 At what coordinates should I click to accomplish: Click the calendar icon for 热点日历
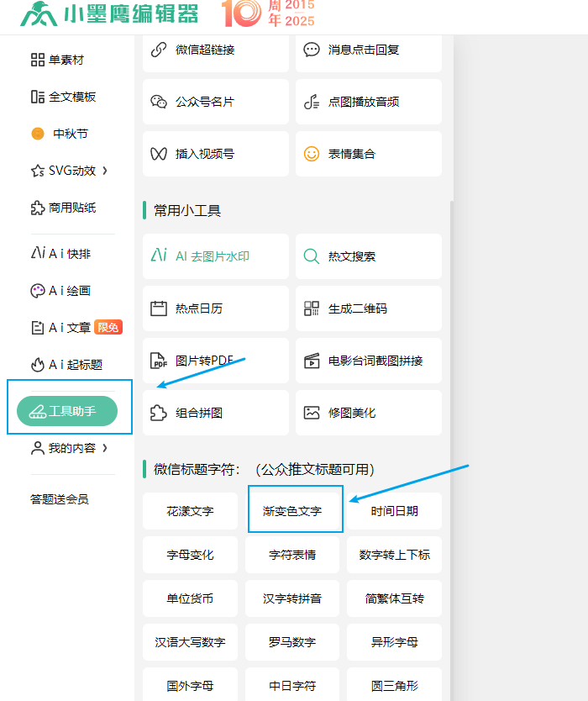pos(159,308)
